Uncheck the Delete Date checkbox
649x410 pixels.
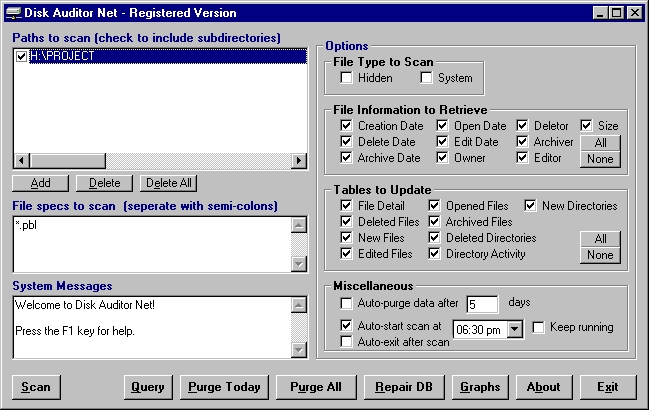click(x=346, y=141)
